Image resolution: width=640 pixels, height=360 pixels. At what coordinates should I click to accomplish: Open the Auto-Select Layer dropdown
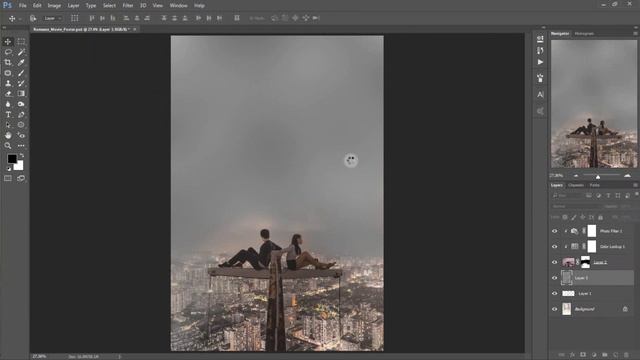(53, 18)
